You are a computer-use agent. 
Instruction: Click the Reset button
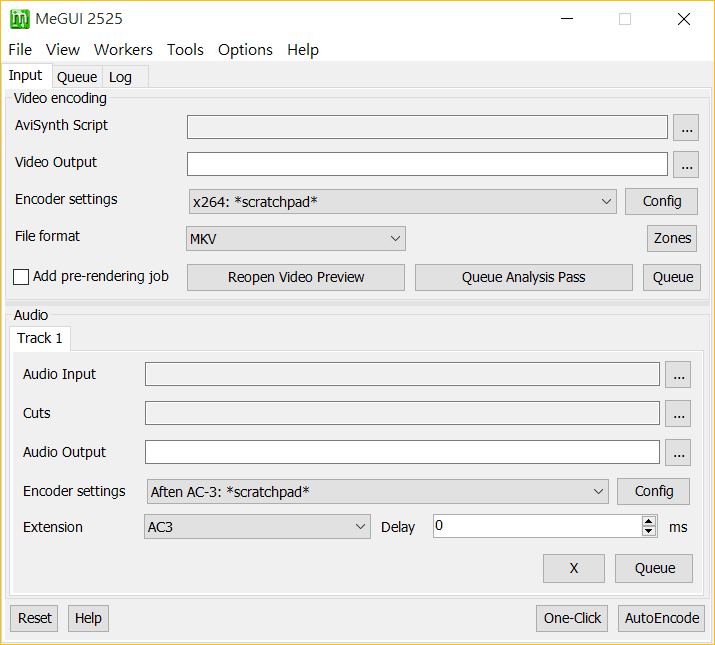(34, 619)
